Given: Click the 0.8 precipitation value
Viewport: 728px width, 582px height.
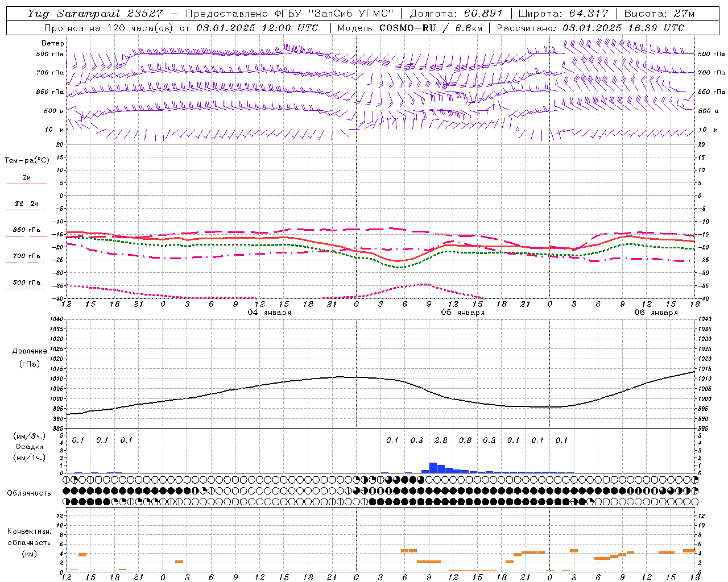Looking at the screenshot, I should pos(465,440).
